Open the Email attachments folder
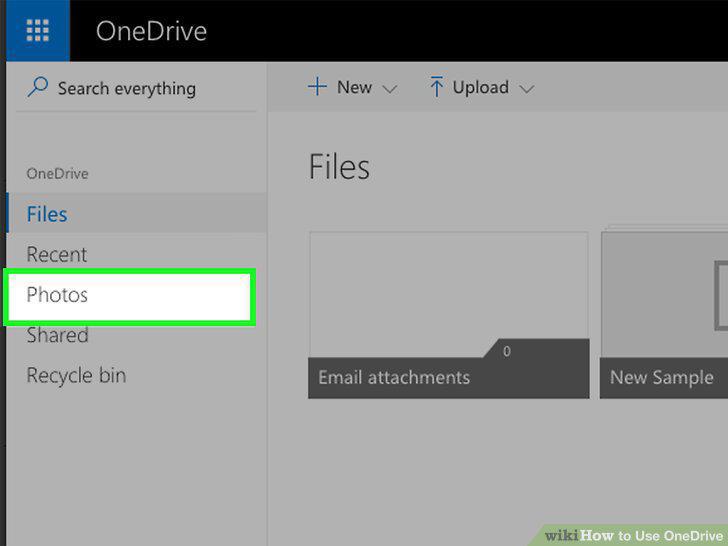Image resolution: width=728 pixels, height=546 pixels. [449, 315]
